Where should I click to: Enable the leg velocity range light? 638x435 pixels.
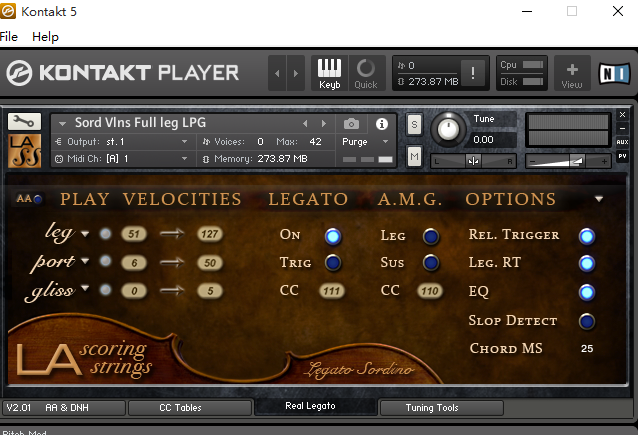click(105, 234)
